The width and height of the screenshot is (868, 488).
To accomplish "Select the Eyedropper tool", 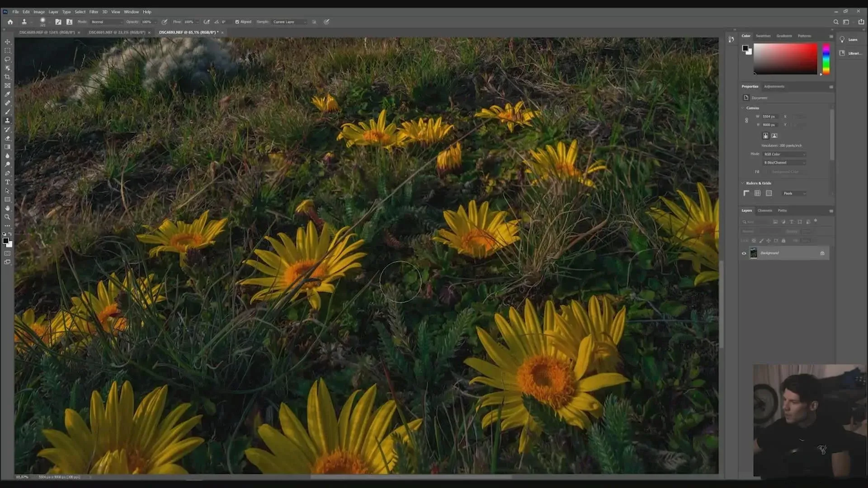I will point(7,94).
